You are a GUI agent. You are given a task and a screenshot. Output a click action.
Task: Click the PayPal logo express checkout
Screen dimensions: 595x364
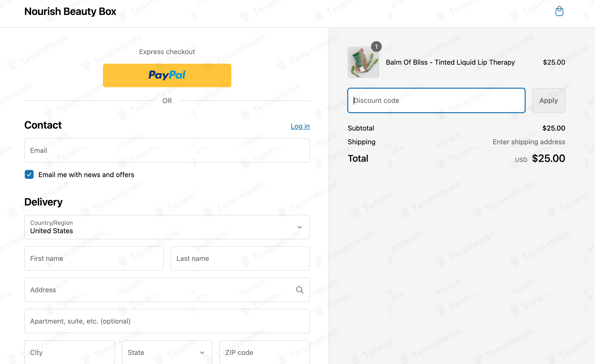[167, 75]
